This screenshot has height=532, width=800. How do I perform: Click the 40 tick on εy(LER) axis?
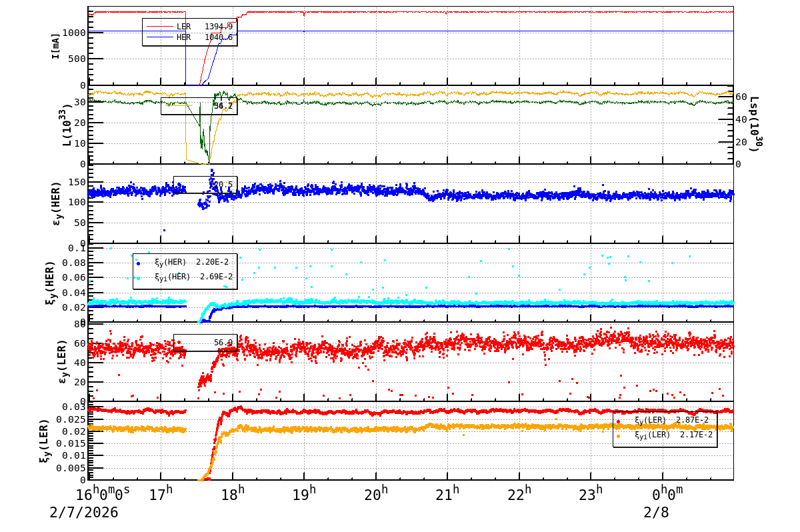click(x=81, y=363)
